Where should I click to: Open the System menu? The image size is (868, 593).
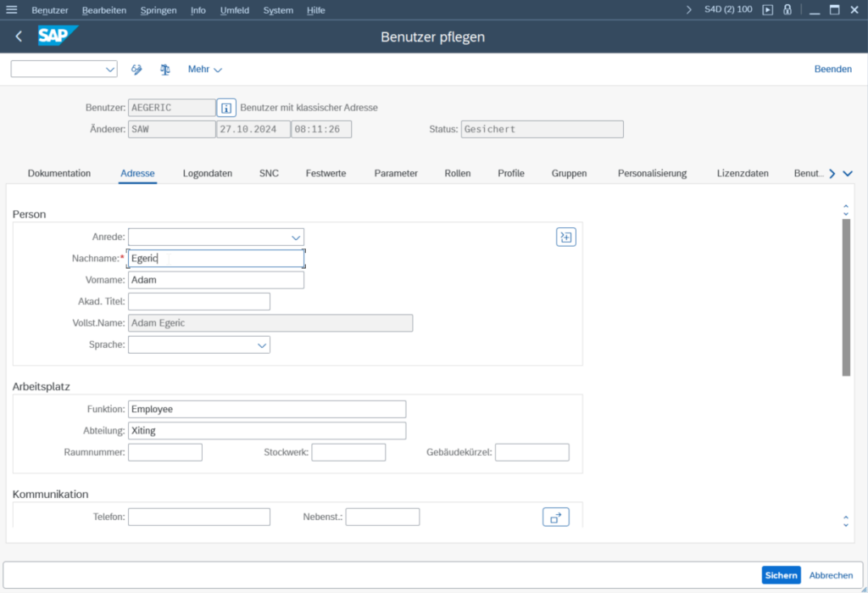278,10
